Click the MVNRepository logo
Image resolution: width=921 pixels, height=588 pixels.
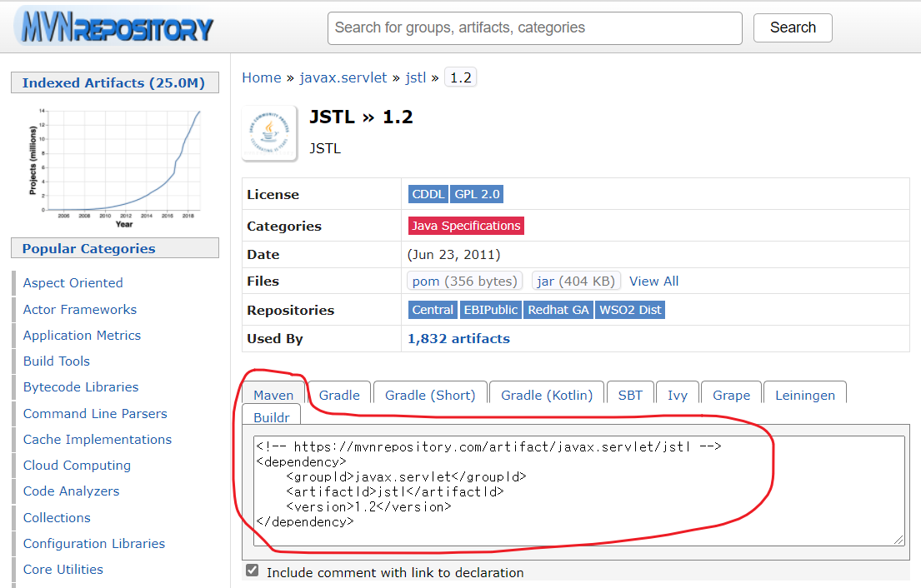click(115, 27)
